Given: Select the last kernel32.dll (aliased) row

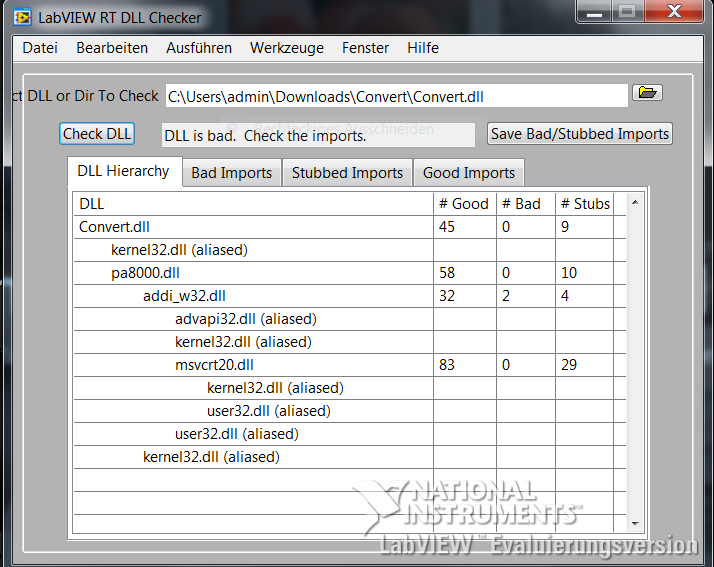Looking at the screenshot, I should (350, 457).
